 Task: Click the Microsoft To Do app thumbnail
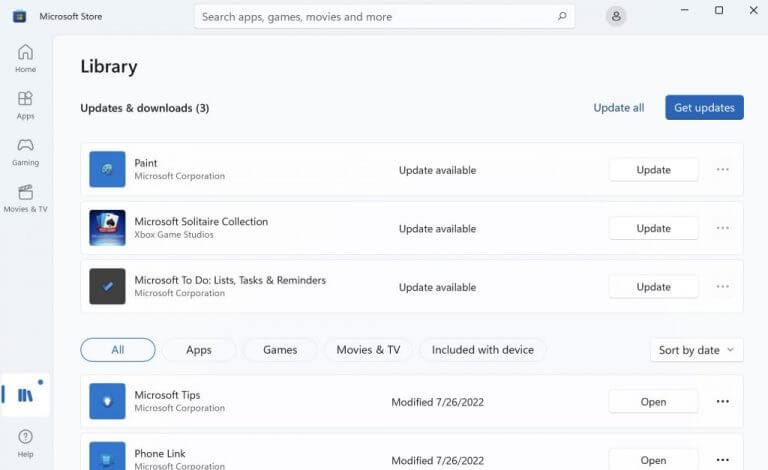107,286
